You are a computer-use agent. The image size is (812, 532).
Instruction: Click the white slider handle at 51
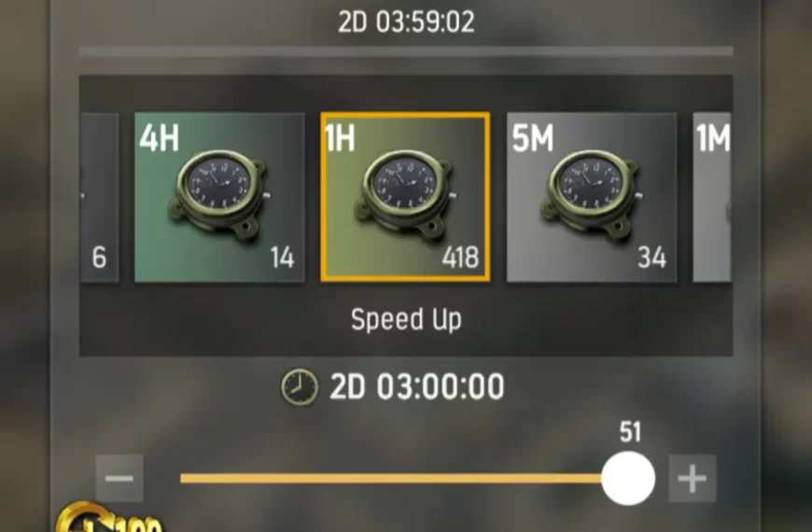pos(628,478)
